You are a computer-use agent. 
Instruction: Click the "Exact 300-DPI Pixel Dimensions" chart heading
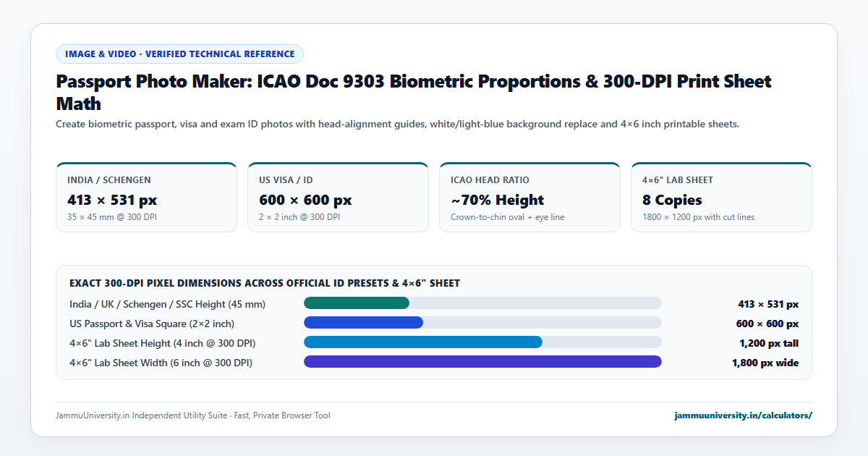tap(265, 283)
